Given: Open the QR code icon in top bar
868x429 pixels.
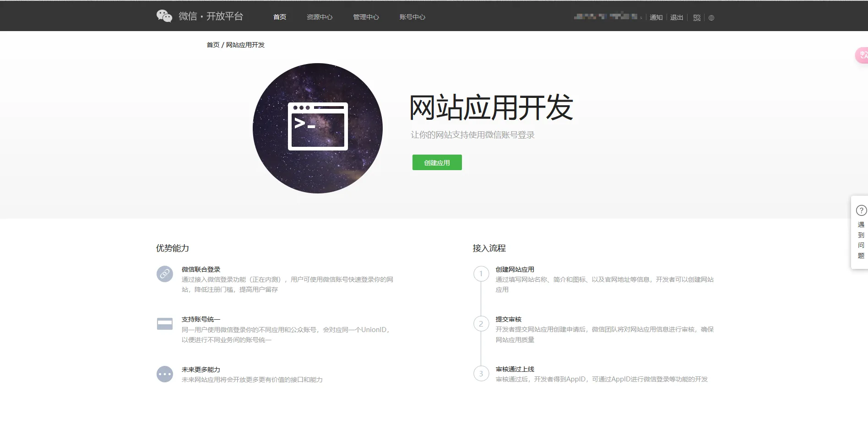Looking at the screenshot, I should coord(696,17).
